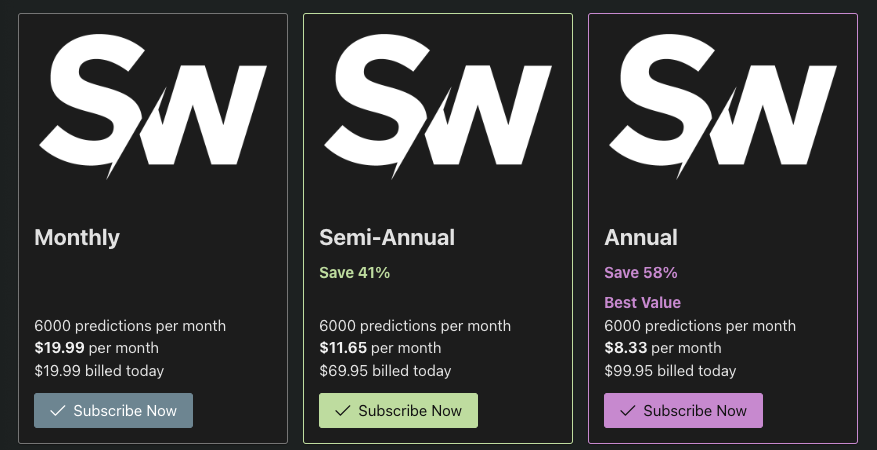
Task: Click the SW logo in Annual card
Action: pos(723,106)
